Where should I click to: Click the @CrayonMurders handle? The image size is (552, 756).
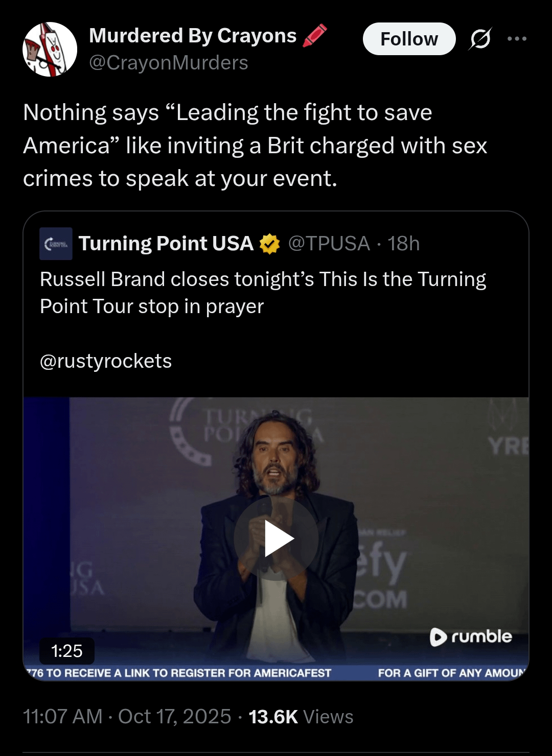click(x=169, y=63)
